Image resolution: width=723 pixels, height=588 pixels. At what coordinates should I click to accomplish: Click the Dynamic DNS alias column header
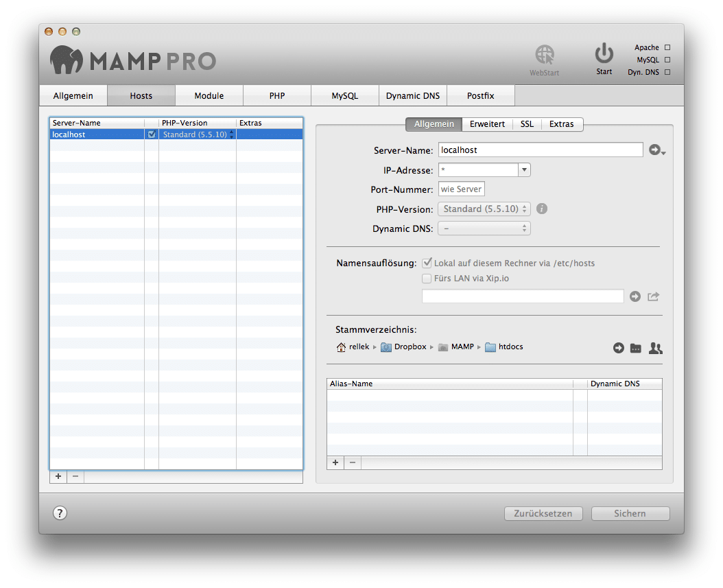point(625,384)
